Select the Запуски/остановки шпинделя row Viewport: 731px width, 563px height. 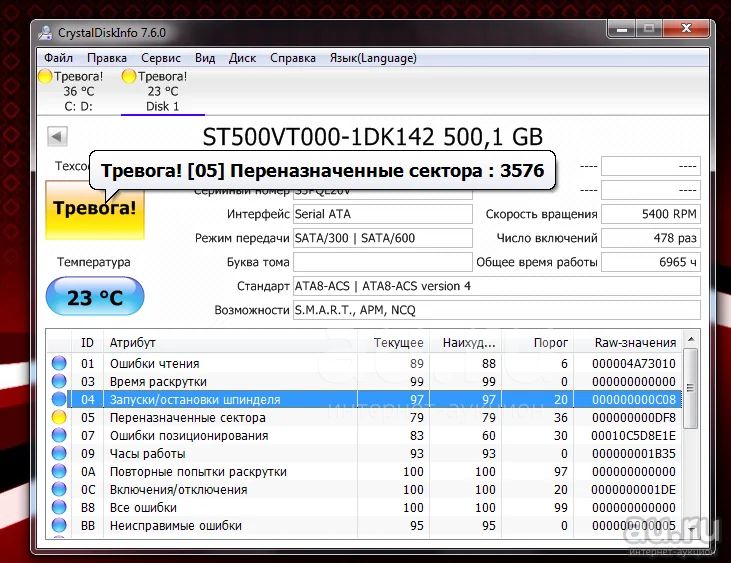pyautogui.click(x=364, y=399)
